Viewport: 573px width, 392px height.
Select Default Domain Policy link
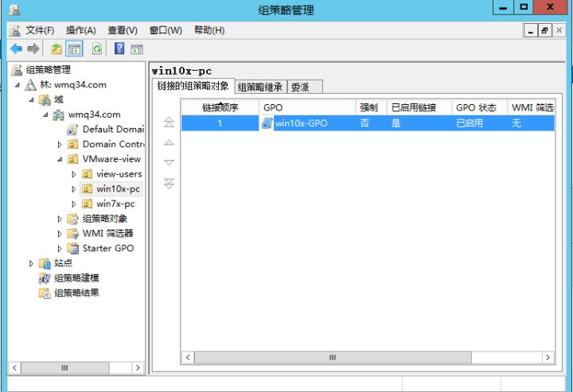pos(113,129)
